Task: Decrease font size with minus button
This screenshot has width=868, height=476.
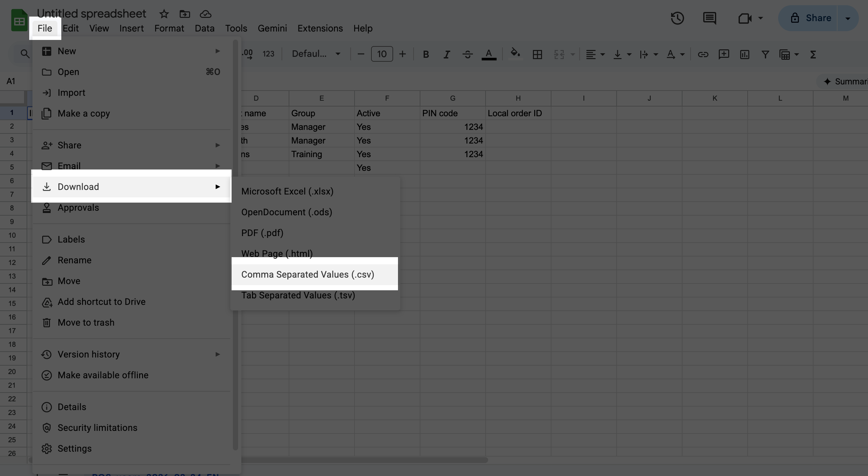Action: (x=361, y=54)
